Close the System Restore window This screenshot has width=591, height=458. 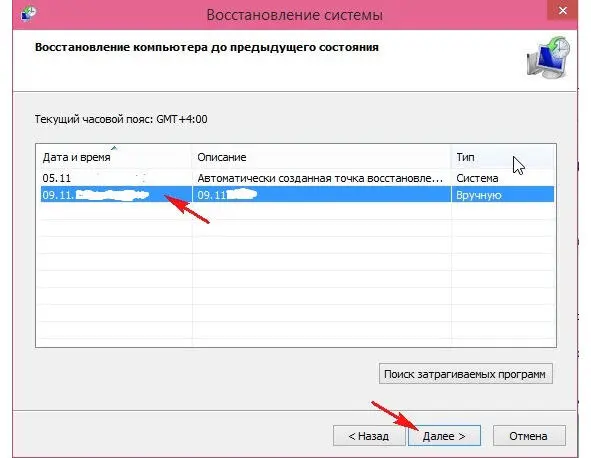tap(562, 11)
